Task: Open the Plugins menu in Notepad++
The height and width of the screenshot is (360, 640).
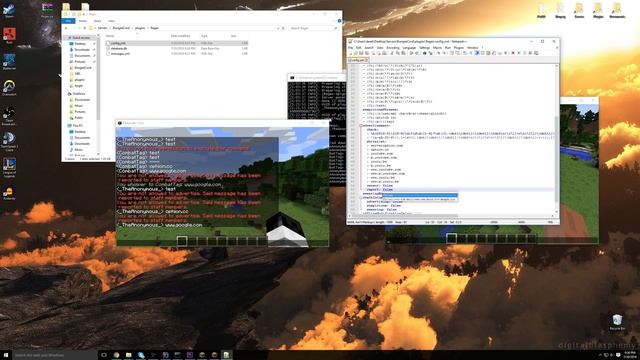Action: [459, 48]
